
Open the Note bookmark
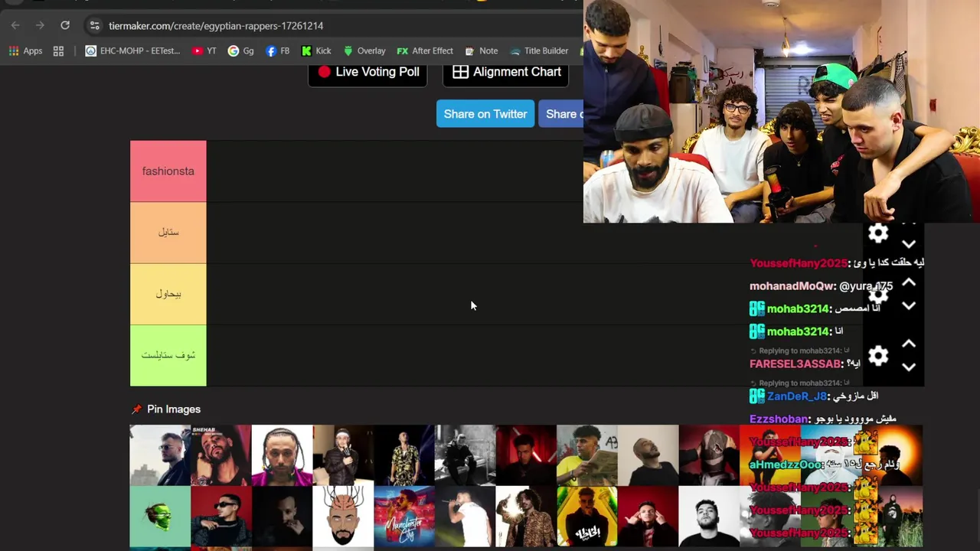(482, 51)
